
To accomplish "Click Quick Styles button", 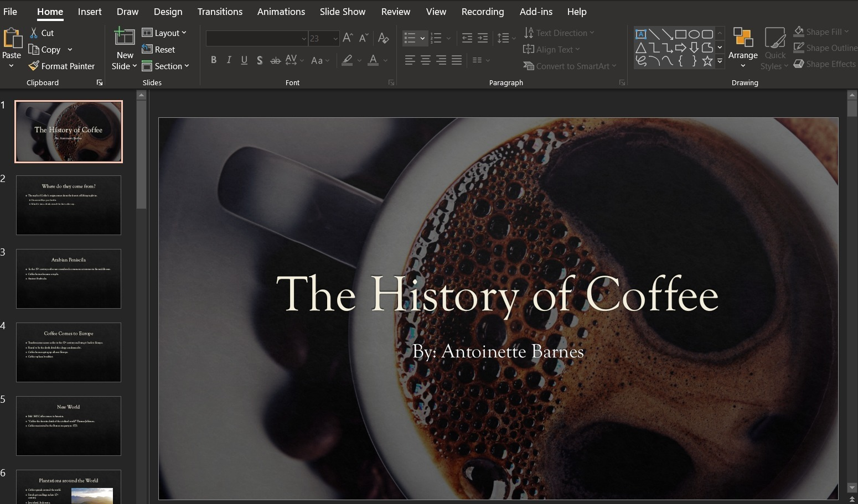I will (x=775, y=49).
